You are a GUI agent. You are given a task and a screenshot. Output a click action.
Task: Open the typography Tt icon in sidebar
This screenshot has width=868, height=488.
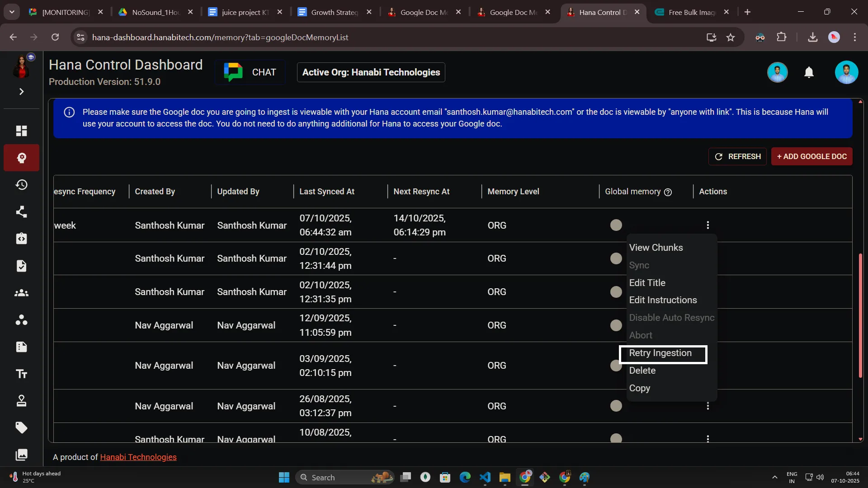[21, 374]
